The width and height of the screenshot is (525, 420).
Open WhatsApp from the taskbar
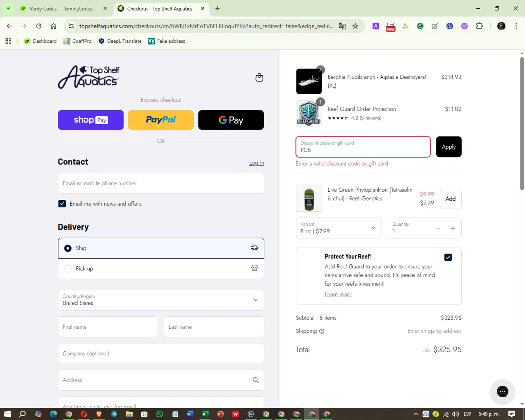tap(160, 414)
